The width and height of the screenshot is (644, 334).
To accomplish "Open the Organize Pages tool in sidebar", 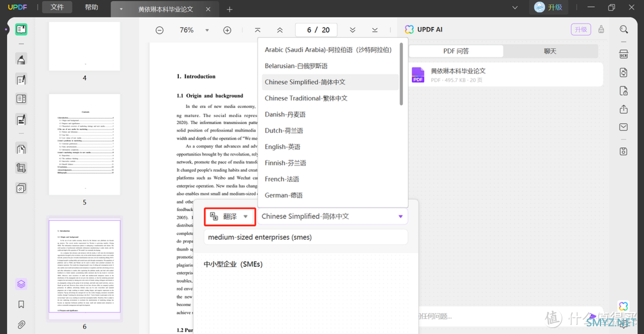I will (21, 149).
